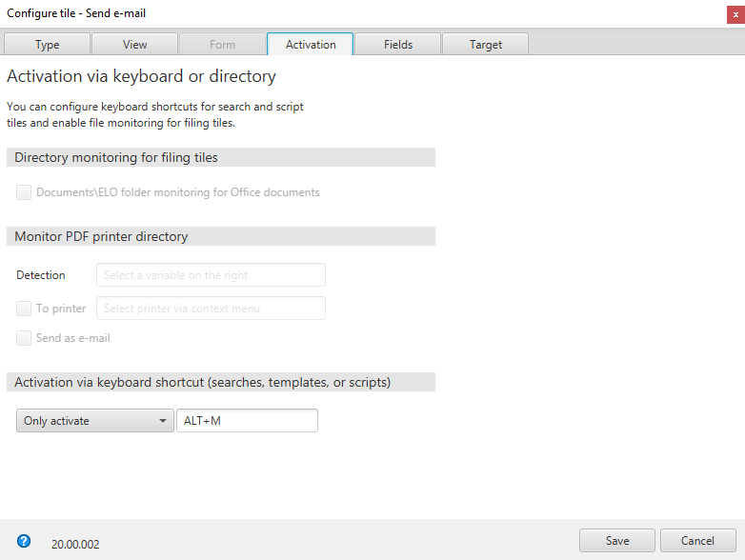
Task: Expand the Only activate dropdown
Action: click(x=94, y=421)
